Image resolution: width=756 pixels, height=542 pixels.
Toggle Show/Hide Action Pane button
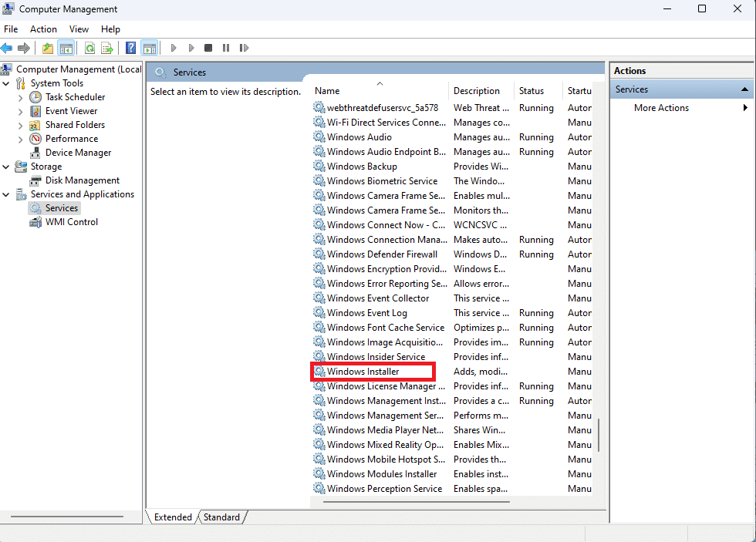pos(150,48)
